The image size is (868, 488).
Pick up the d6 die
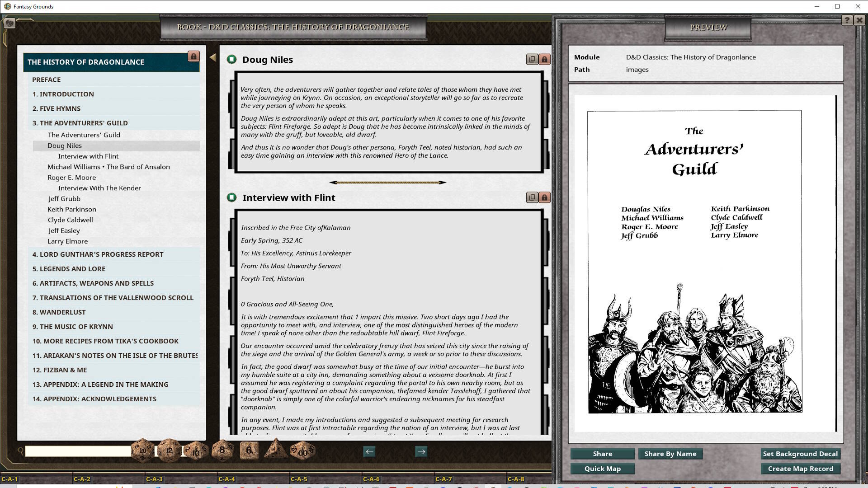(x=249, y=450)
